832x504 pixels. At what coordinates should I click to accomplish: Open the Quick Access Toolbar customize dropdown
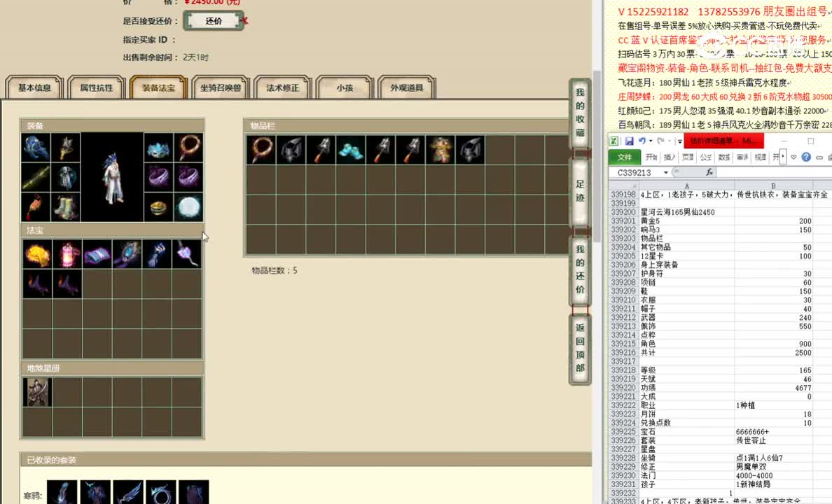680,141
